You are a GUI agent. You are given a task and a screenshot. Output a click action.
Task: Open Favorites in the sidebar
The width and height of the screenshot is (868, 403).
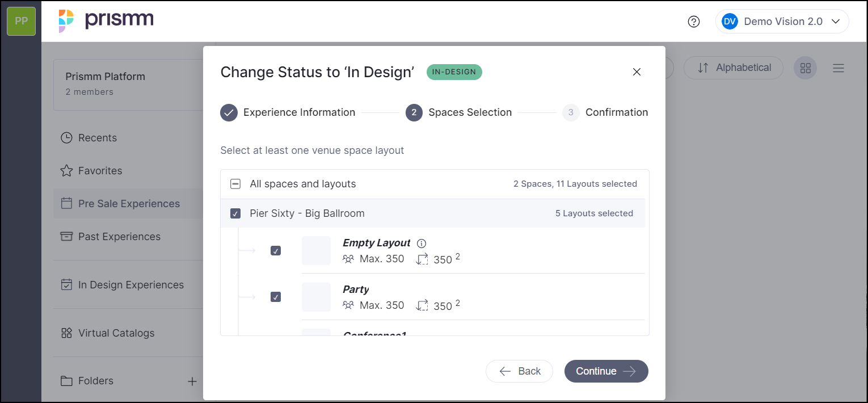coord(100,171)
